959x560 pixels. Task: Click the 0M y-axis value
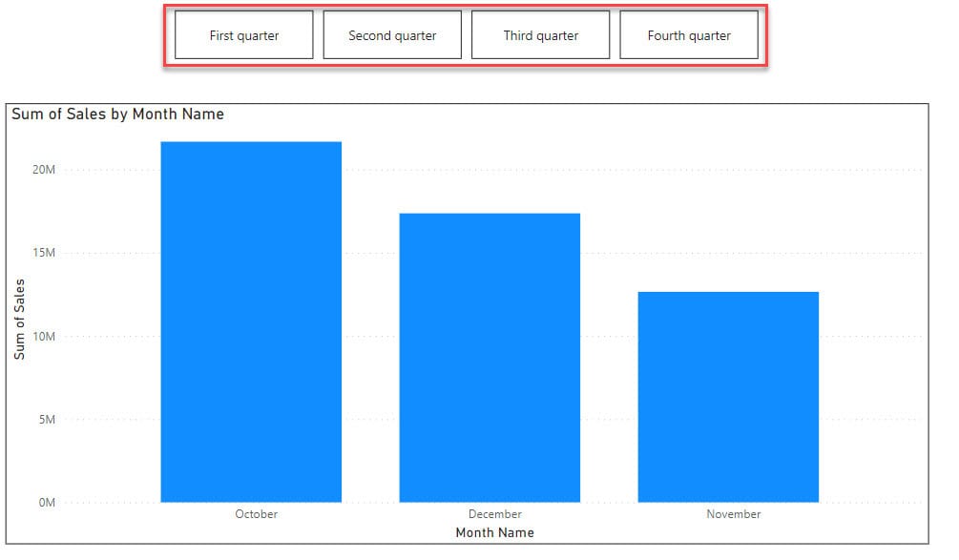pyautogui.click(x=47, y=503)
